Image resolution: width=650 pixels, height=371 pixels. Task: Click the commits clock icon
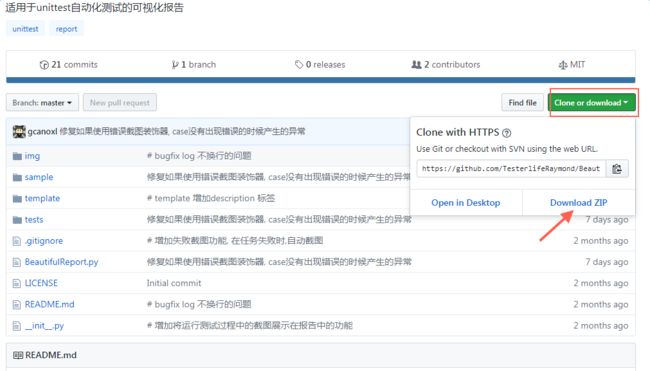tap(44, 65)
